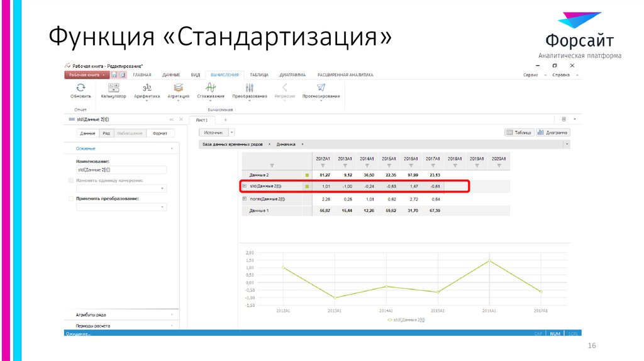Click the Наименование input field
The width and height of the screenshot is (644, 361).
121,170
